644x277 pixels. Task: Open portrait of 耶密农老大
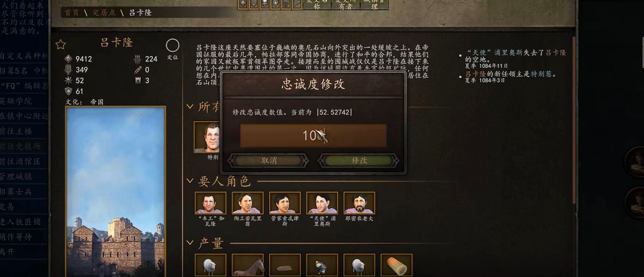[359, 203]
